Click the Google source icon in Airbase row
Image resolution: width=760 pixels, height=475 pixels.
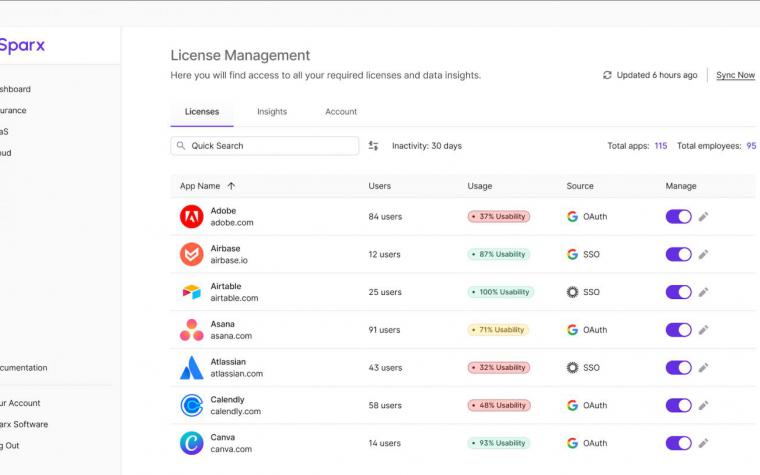572,254
